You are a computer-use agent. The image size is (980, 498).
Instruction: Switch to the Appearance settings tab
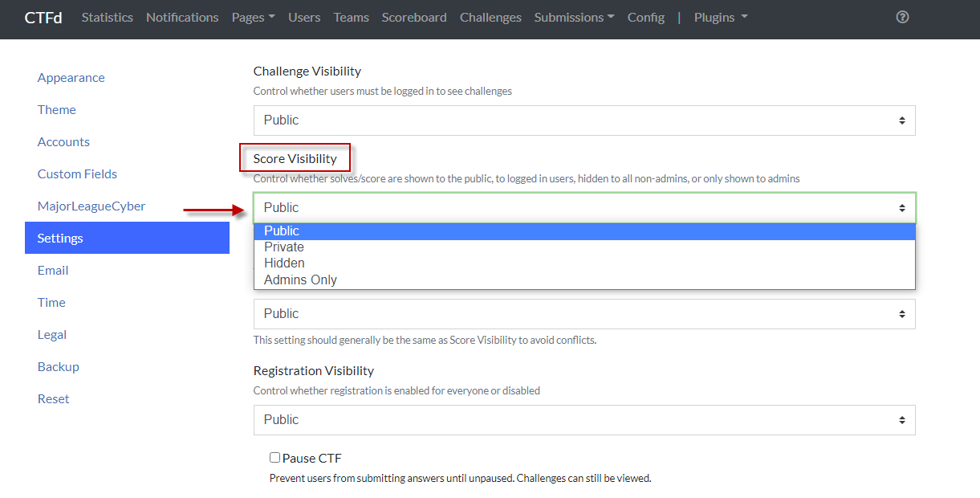click(x=71, y=78)
